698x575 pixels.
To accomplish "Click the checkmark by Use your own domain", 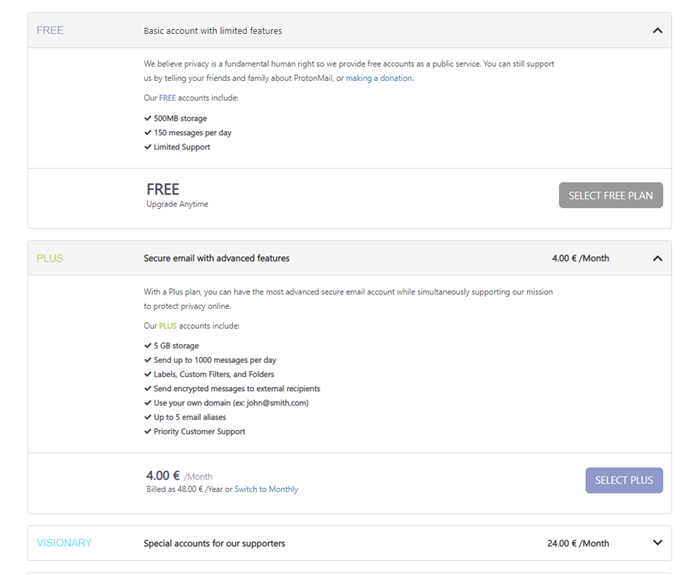I will pos(148,403).
